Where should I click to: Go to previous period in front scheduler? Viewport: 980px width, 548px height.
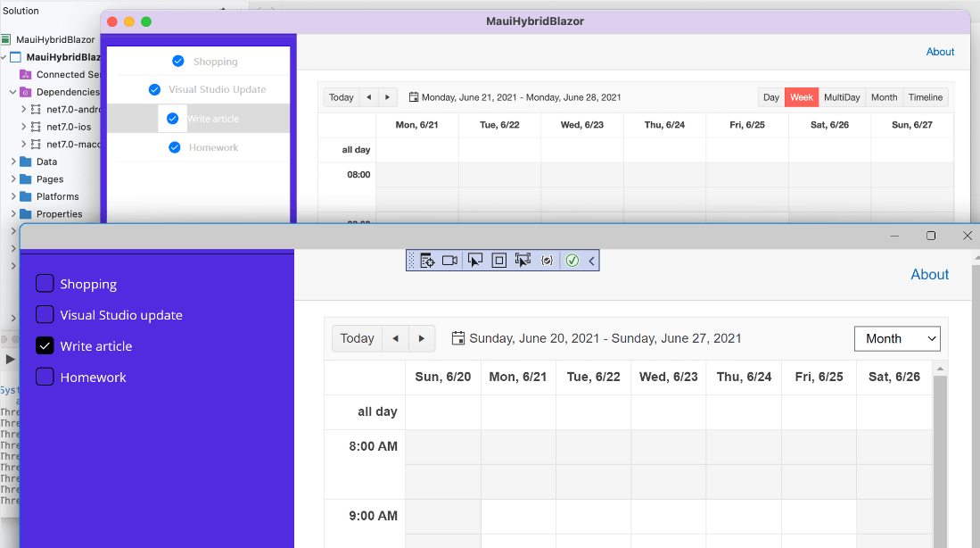(x=395, y=338)
